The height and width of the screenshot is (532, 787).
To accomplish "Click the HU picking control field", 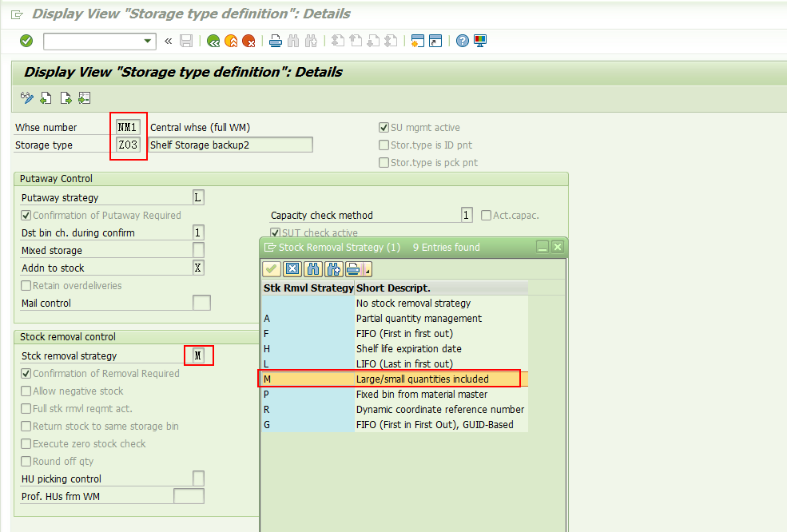I will click(x=198, y=478).
